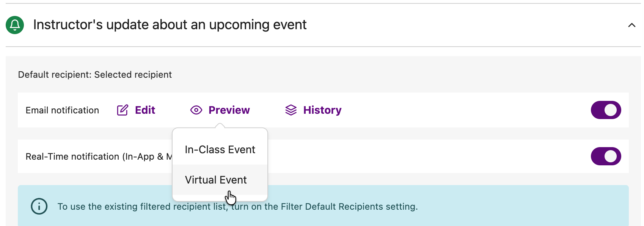644x226 pixels.
Task: Choose Virtual Event in the dropdown
Action: [x=216, y=180]
